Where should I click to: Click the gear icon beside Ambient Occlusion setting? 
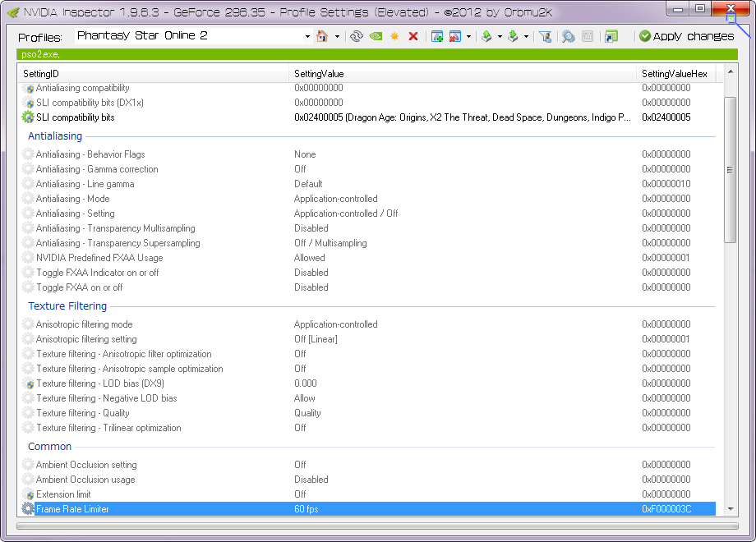[x=28, y=465]
